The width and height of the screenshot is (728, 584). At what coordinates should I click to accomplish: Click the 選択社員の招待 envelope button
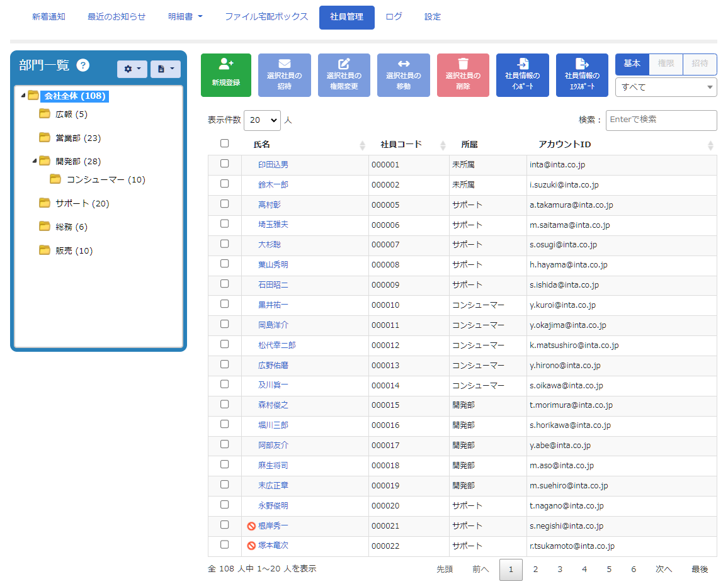[x=284, y=75]
